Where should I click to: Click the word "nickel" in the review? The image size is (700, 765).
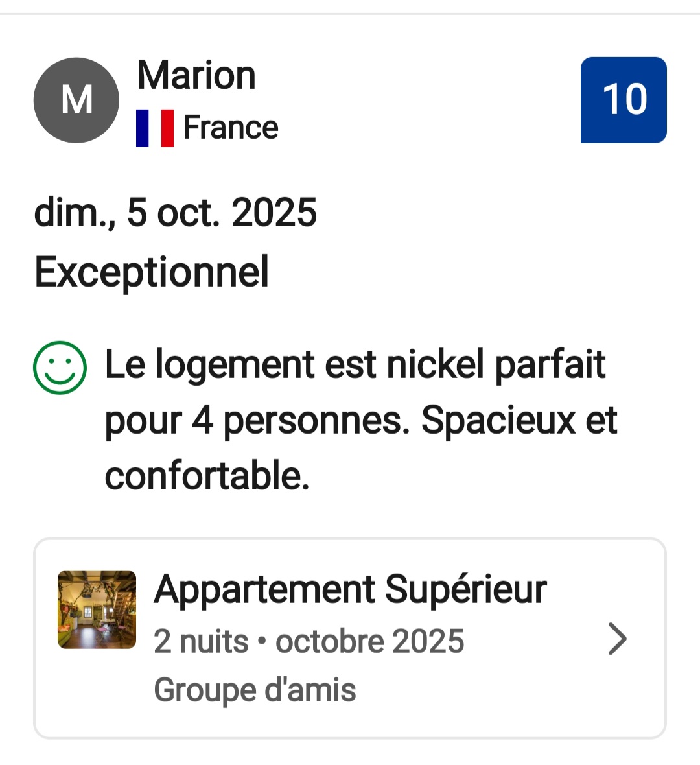tap(435, 364)
